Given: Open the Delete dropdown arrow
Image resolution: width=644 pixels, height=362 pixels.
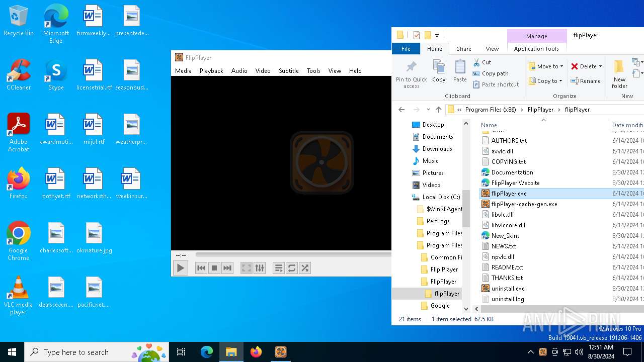Looking at the screenshot, I should [x=600, y=66].
